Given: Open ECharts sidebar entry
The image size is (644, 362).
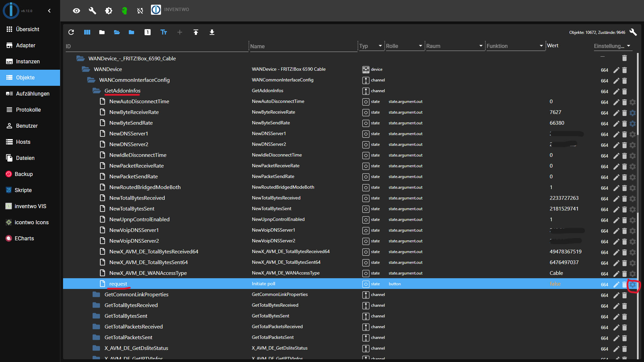Looking at the screenshot, I should (x=30, y=238).
